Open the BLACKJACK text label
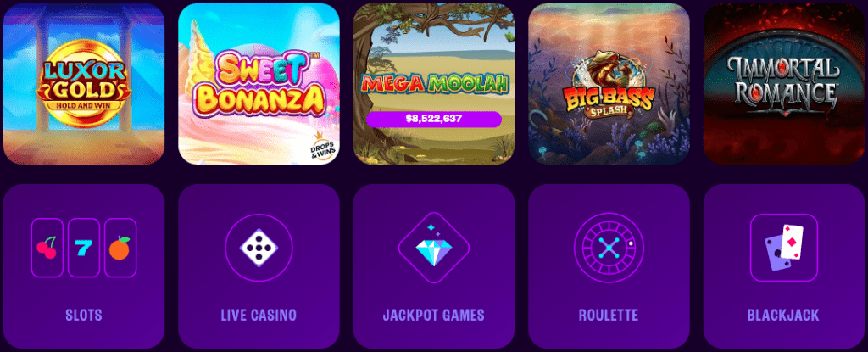868x352 pixels. coord(783,316)
